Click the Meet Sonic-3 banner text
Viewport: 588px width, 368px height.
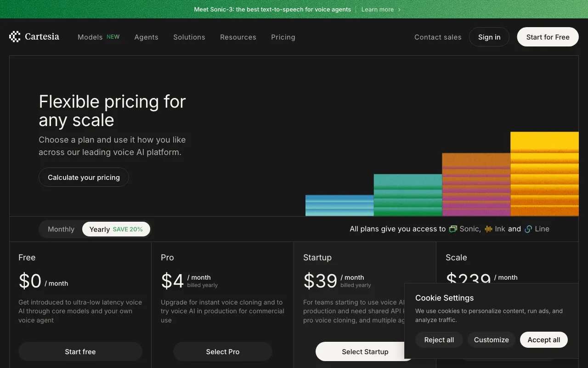pos(272,9)
